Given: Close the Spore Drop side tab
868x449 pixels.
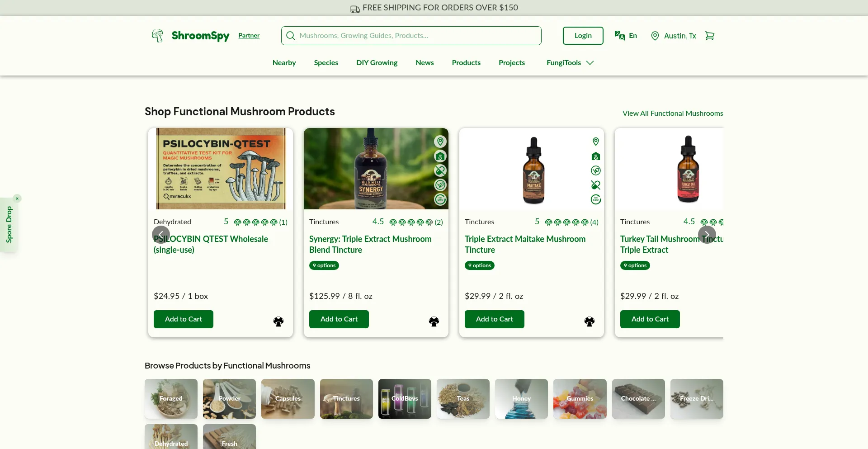Looking at the screenshot, I should pyautogui.click(x=17, y=199).
